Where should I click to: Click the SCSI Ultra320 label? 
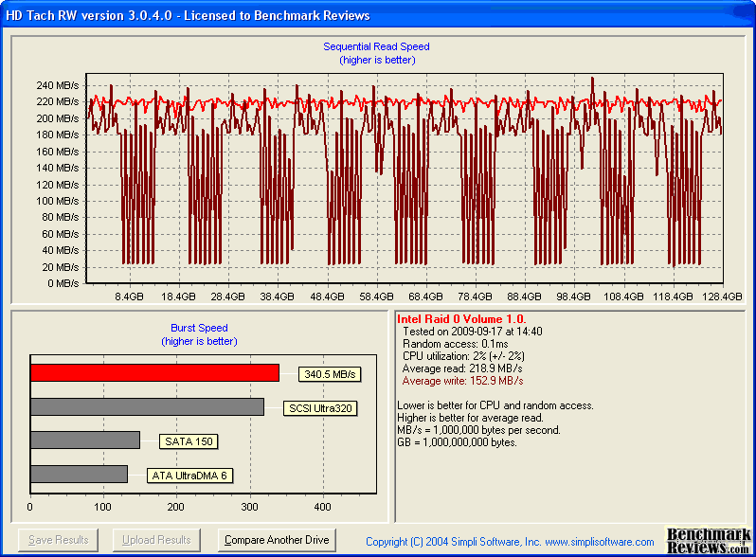click(x=320, y=408)
